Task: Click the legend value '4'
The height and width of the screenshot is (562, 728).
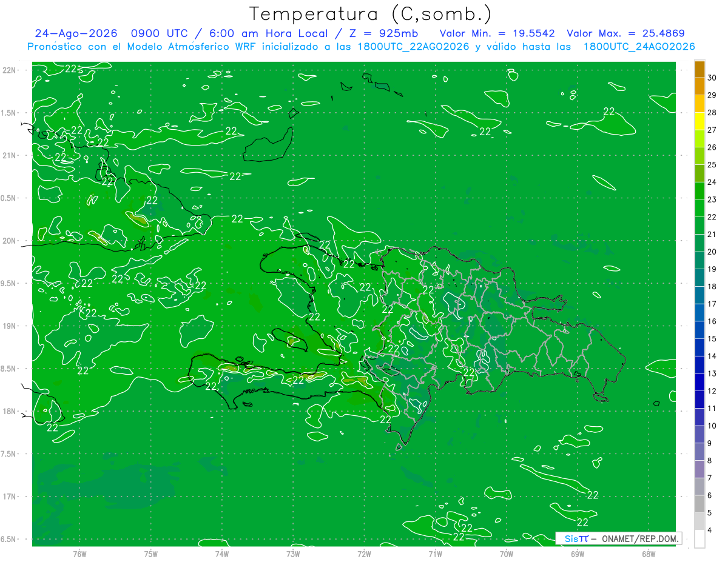Action: 710,530
